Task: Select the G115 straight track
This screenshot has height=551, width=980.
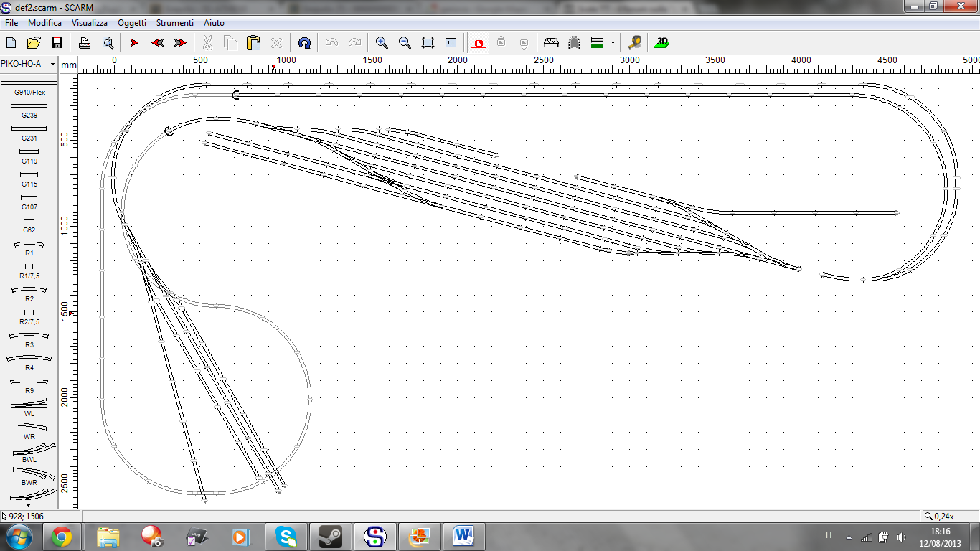Action: click(29, 179)
